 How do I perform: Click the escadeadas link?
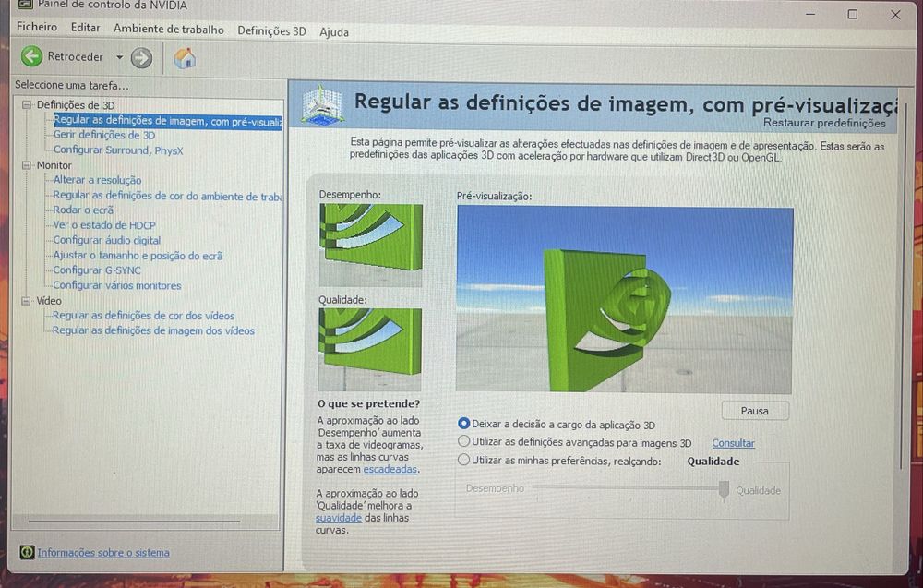(x=390, y=470)
